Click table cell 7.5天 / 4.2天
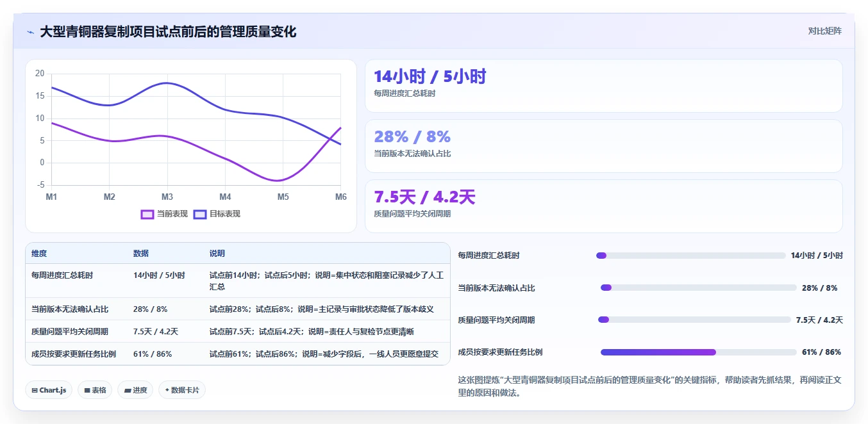 (156, 332)
